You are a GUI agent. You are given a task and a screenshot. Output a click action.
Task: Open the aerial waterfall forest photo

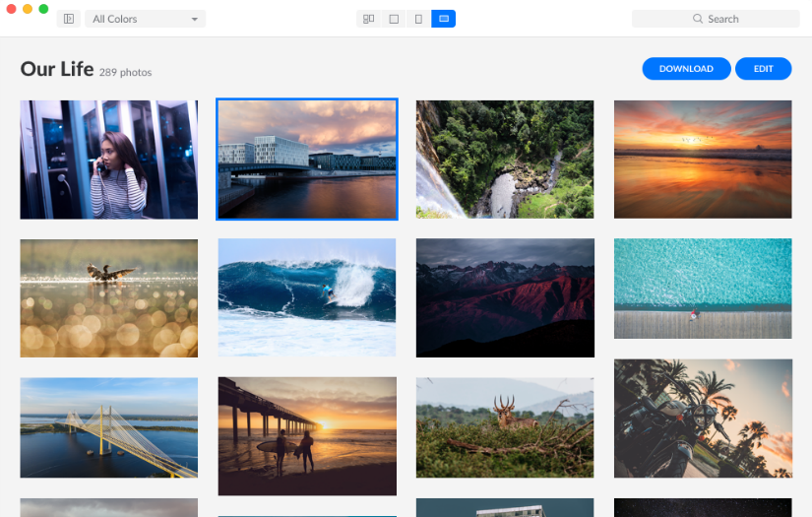tap(505, 159)
